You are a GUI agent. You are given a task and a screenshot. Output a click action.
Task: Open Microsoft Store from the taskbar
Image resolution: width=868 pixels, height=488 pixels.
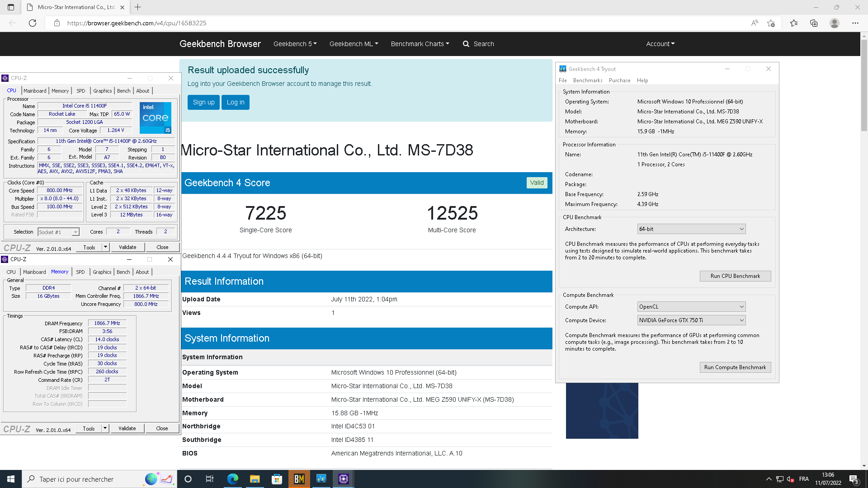click(277, 479)
